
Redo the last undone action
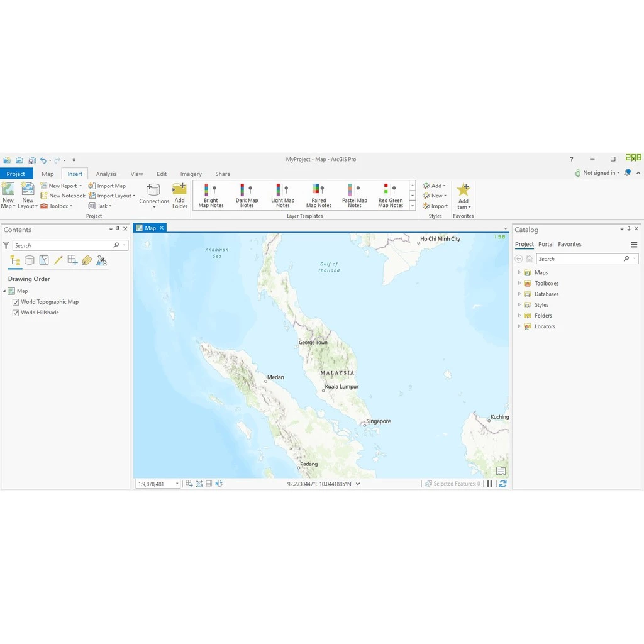point(57,160)
